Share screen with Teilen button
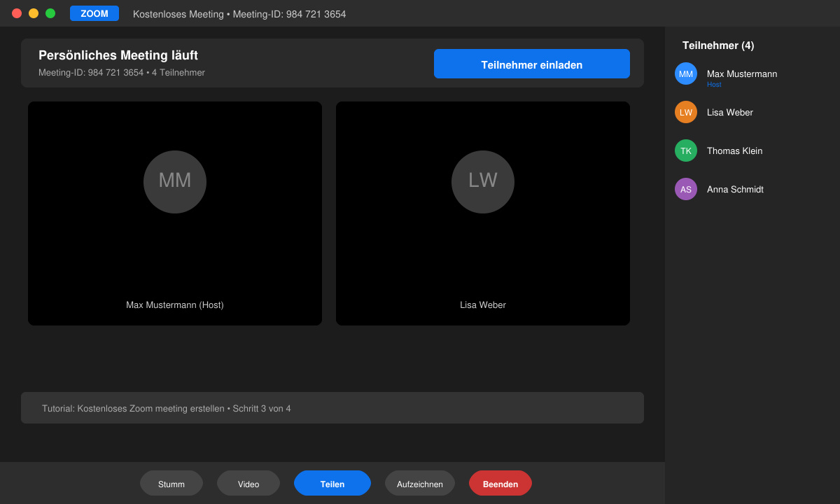840x504 pixels. click(332, 483)
